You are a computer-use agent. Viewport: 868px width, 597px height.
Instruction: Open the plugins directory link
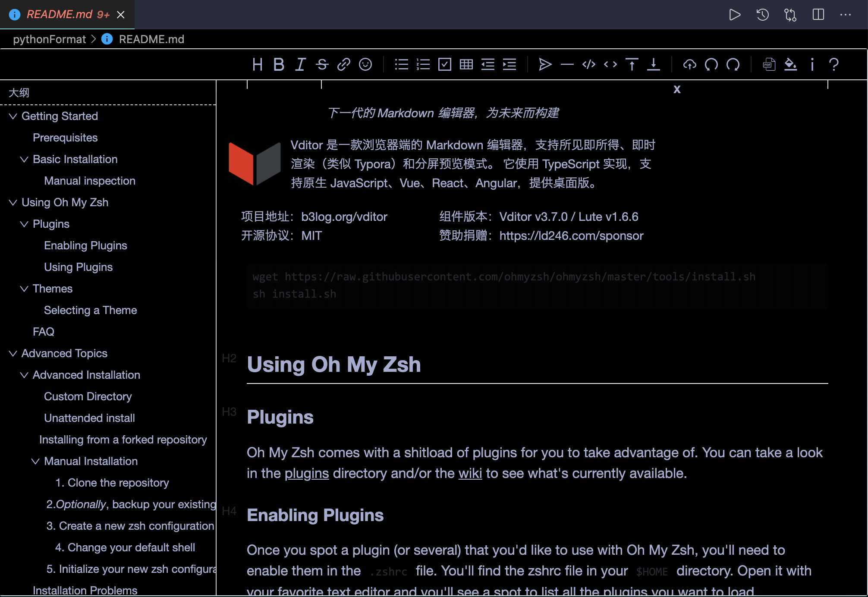pyautogui.click(x=306, y=473)
